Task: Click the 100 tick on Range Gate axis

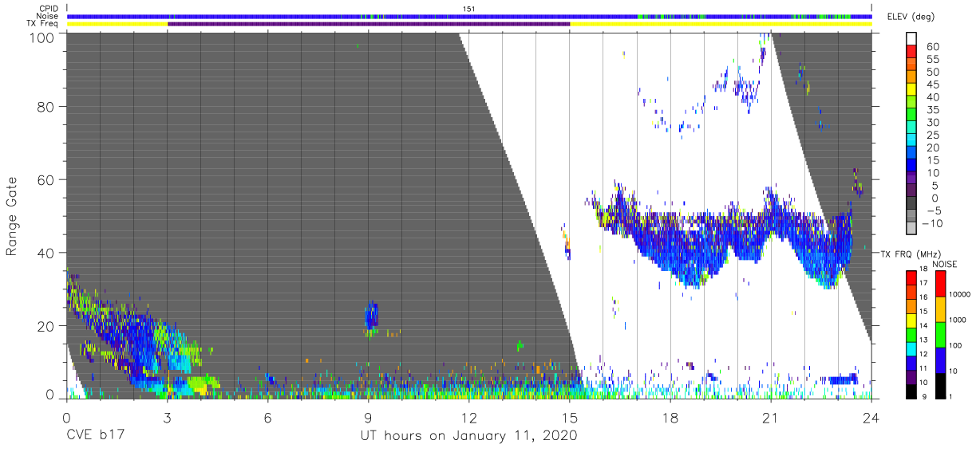Action: [x=43, y=37]
